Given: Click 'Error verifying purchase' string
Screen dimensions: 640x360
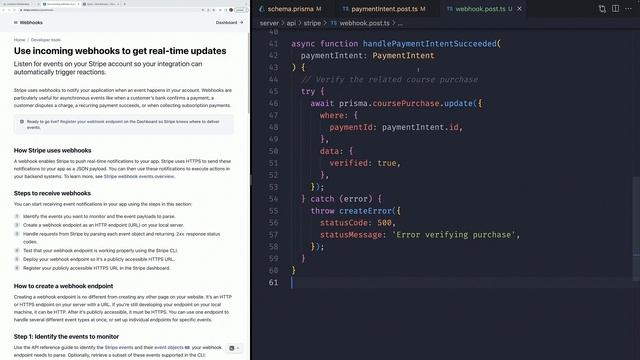Looking at the screenshot, I should click(454, 235).
